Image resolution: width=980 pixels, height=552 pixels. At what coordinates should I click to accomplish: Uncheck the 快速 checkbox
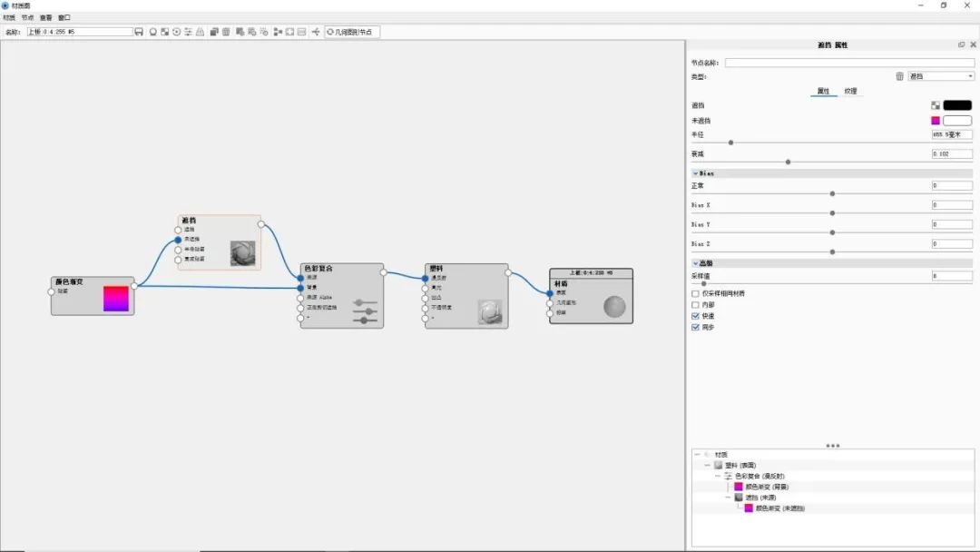coord(696,316)
